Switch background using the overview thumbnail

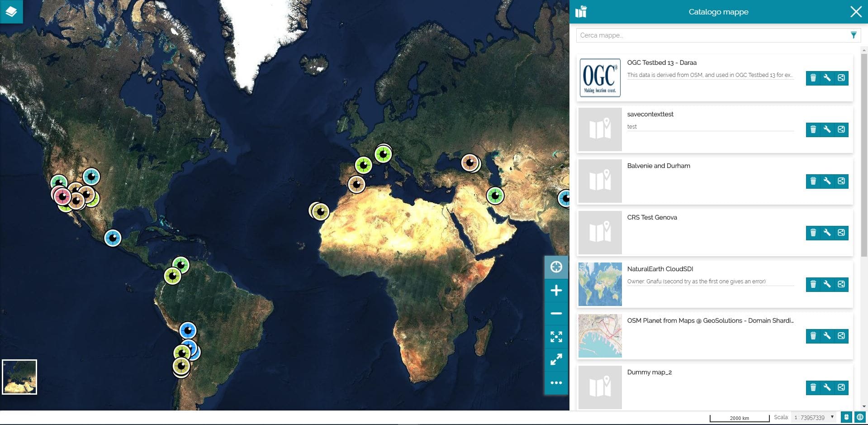pos(19,377)
